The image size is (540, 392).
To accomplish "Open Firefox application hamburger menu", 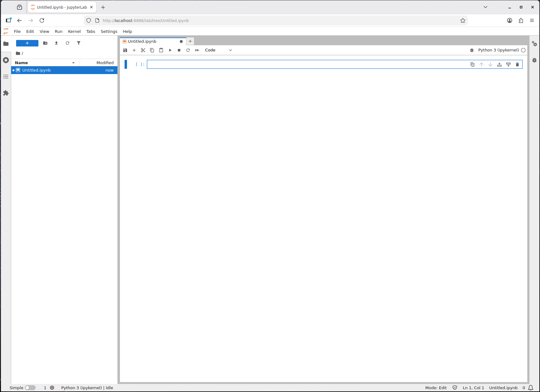I will click(x=532, y=20).
